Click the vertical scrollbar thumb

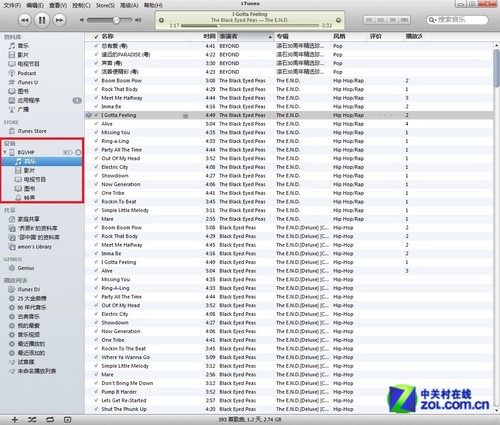coord(496,68)
